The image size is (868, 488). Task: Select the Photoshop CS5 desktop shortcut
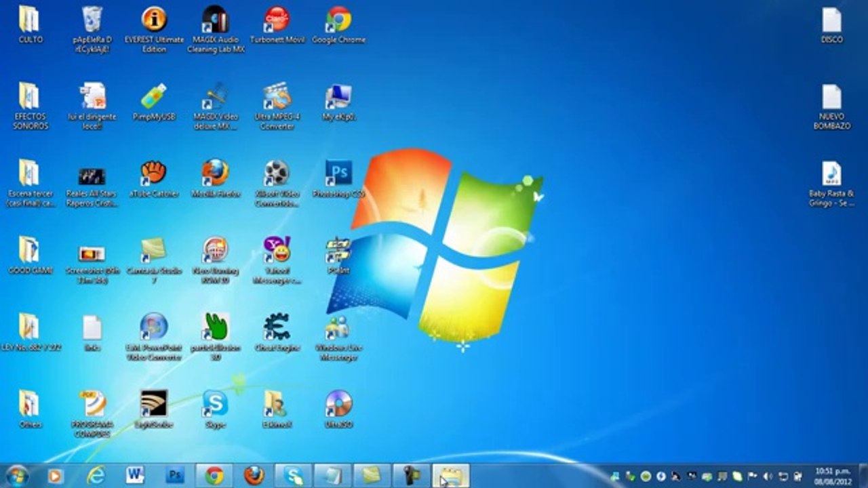[338, 179]
